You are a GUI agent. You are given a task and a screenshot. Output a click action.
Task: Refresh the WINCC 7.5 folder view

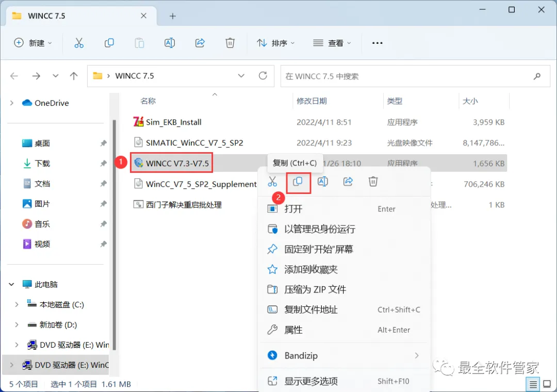click(263, 76)
